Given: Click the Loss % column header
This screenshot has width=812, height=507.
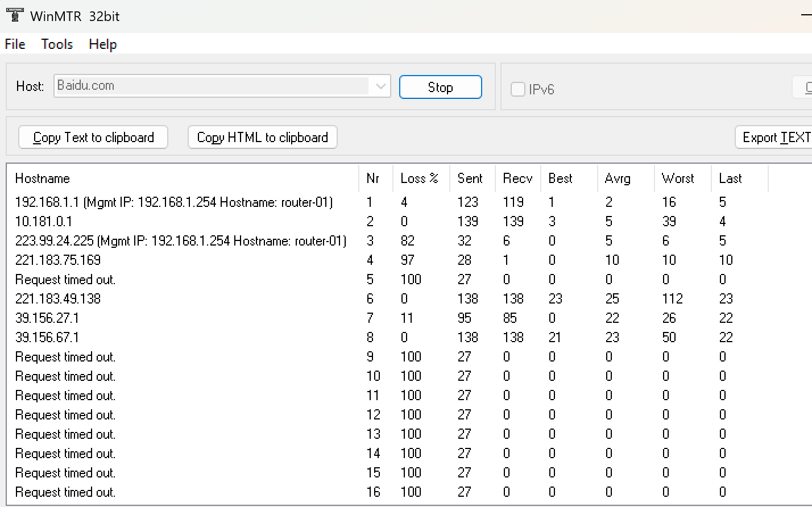Looking at the screenshot, I should (421, 178).
